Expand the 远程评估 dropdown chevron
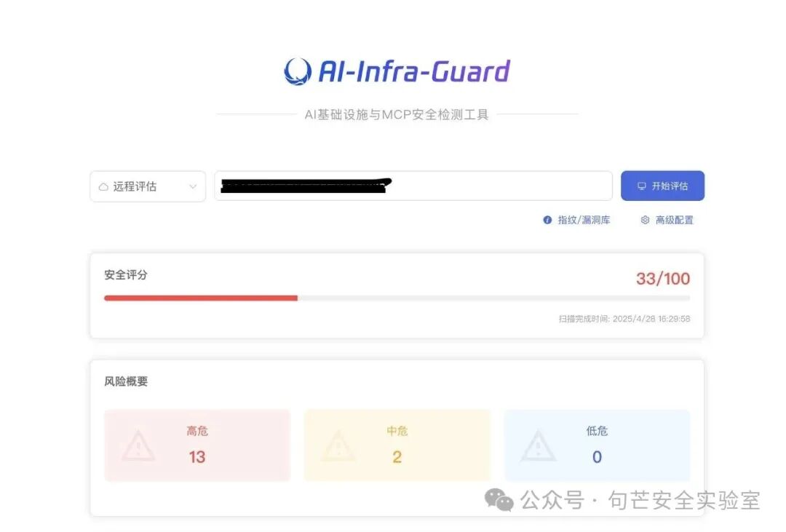 click(193, 186)
